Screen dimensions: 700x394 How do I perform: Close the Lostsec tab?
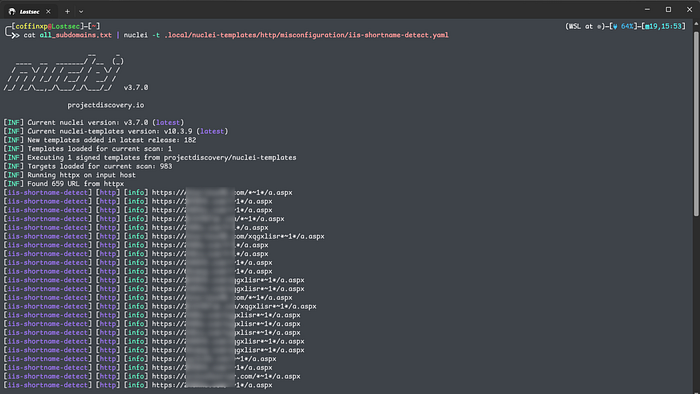[x=48, y=11]
